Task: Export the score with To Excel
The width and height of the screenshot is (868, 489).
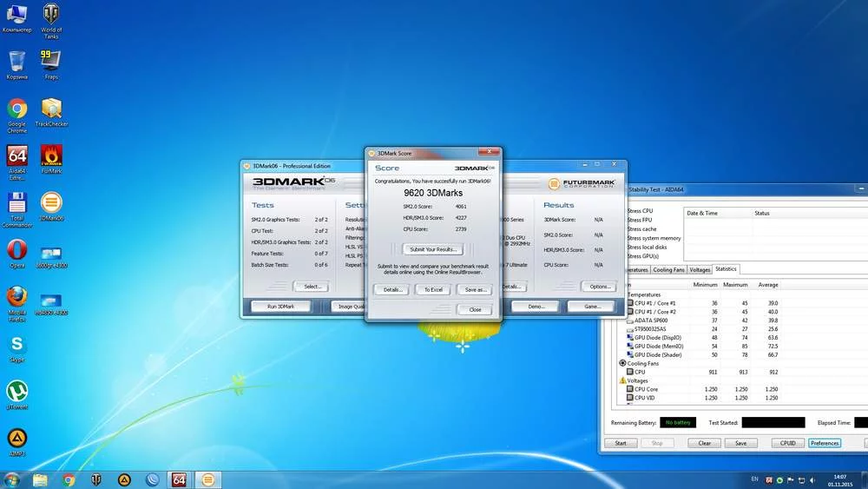Action: [x=433, y=289]
